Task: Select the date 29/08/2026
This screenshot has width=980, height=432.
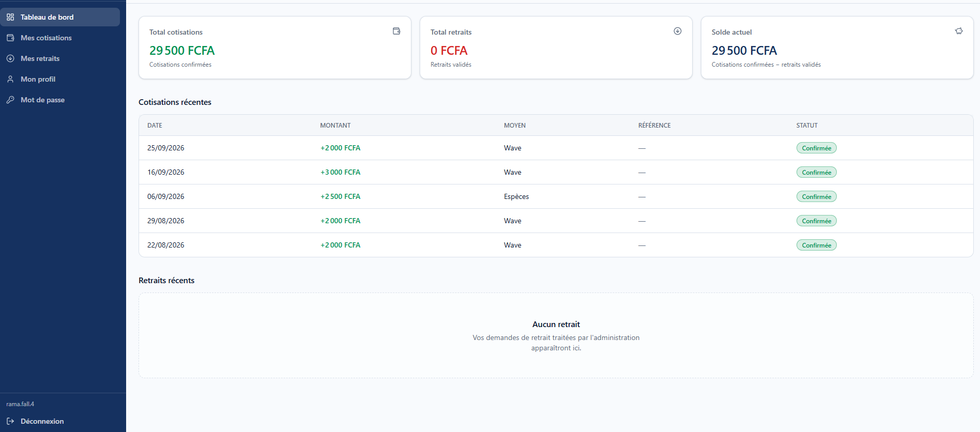Action: click(166, 221)
